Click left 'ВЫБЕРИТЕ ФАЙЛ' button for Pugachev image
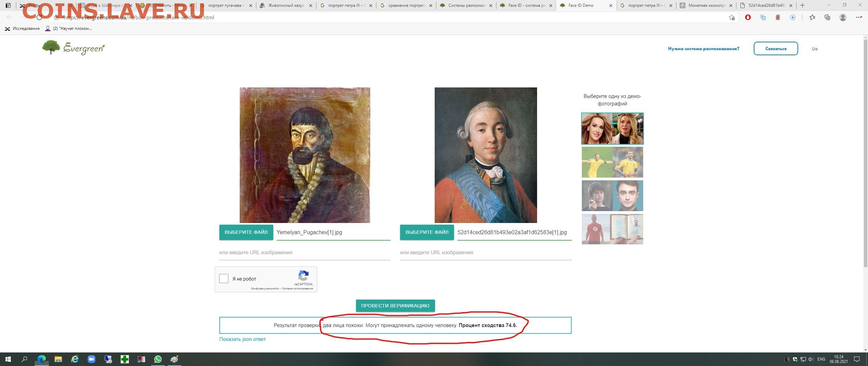 (x=246, y=232)
